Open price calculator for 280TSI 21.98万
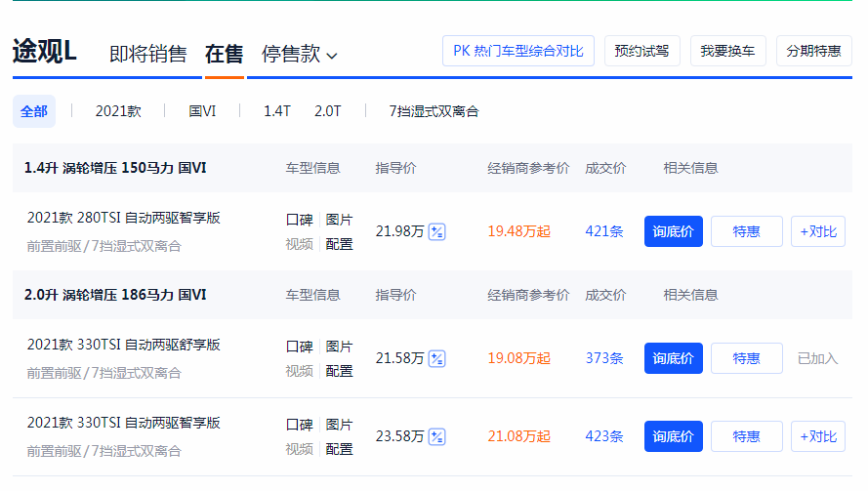 coord(437,231)
